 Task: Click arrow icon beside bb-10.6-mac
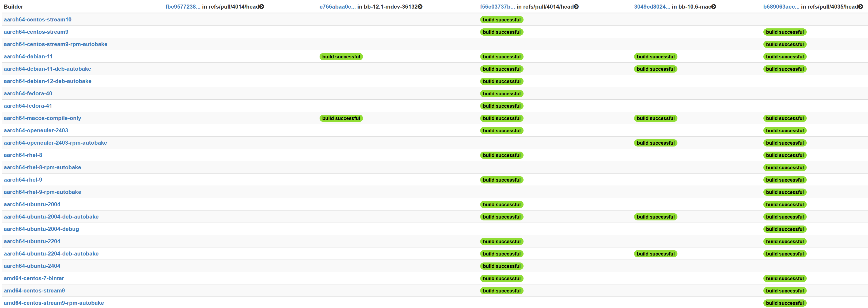(714, 7)
